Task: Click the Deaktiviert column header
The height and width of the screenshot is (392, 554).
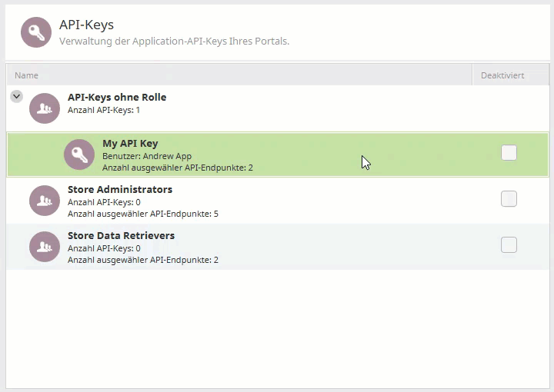Action: pos(502,75)
